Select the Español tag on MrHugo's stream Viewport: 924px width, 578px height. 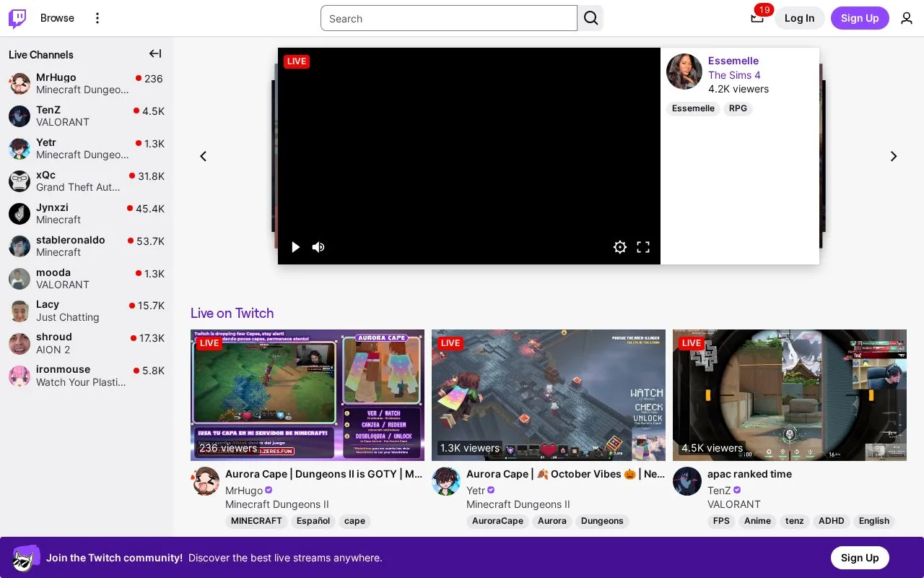point(313,521)
